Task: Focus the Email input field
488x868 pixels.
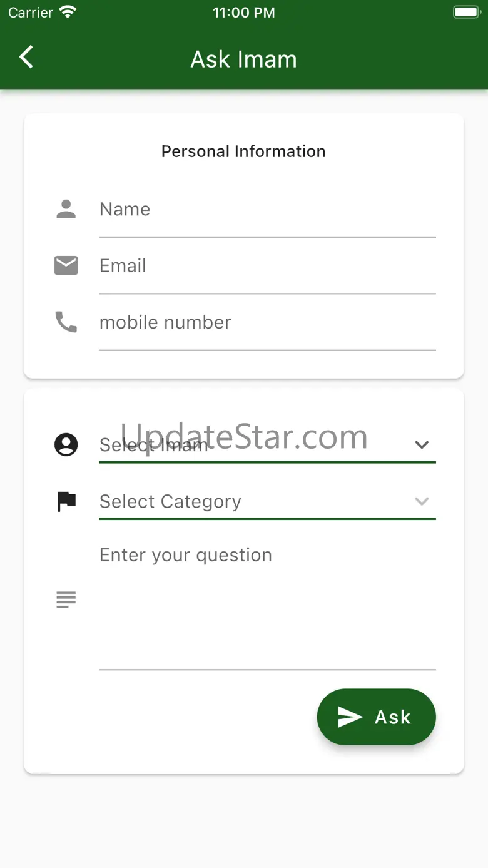Action: click(267, 266)
